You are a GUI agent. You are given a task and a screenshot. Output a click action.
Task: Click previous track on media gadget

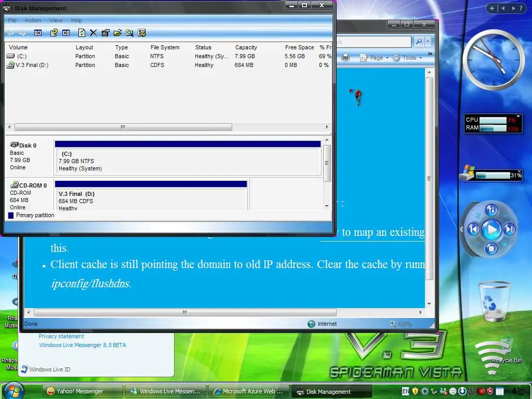pos(473,230)
